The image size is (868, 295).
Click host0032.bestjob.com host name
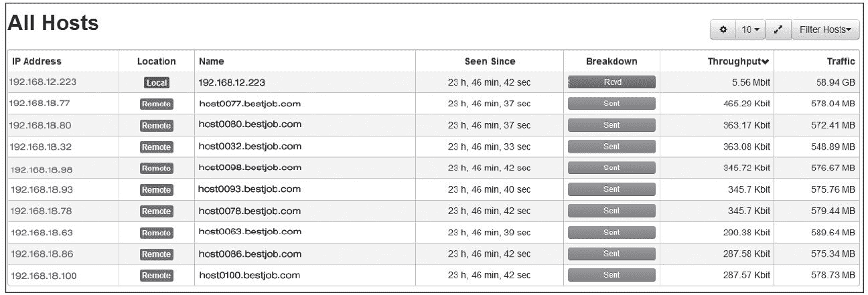point(250,146)
